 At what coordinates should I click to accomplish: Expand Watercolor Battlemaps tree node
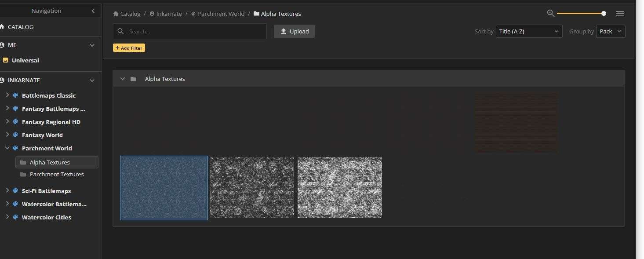point(7,204)
